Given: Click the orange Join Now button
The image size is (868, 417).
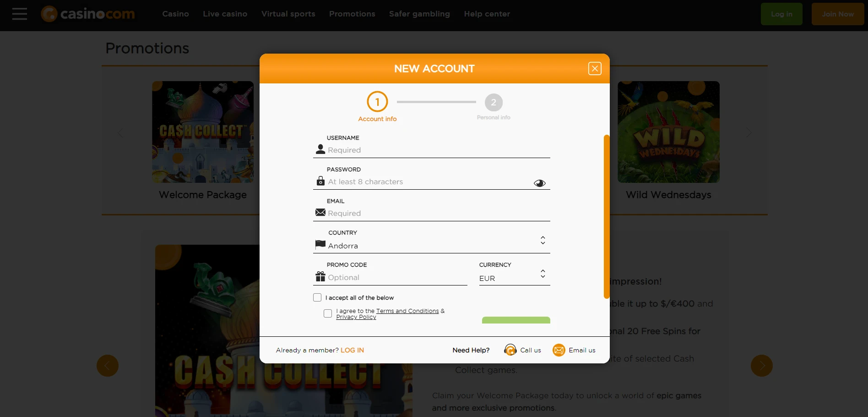Looking at the screenshot, I should point(838,14).
